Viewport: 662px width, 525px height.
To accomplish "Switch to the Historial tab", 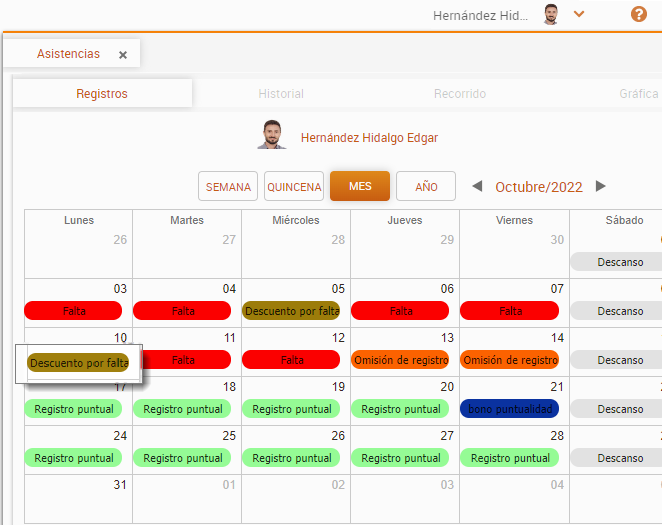I will (281, 94).
